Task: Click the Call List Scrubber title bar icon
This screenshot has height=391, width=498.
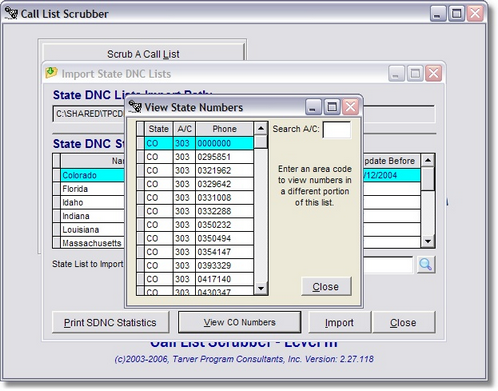Action: [x=11, y=13]
